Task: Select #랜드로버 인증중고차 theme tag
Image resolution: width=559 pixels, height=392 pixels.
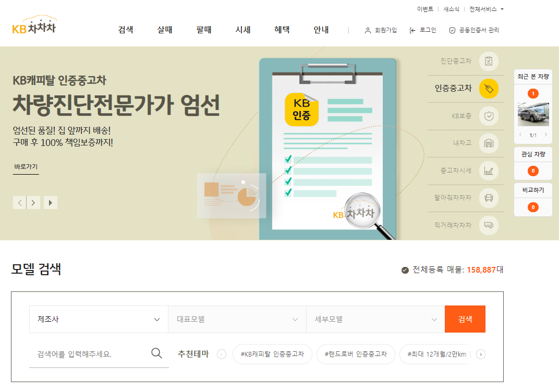Action: (x=356, y=354)
